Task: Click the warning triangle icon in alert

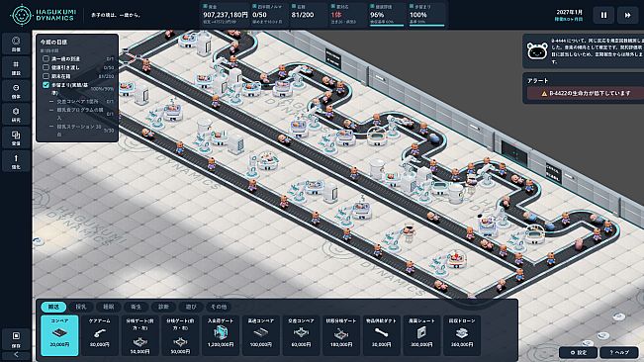Action: (x=544, y=94)
